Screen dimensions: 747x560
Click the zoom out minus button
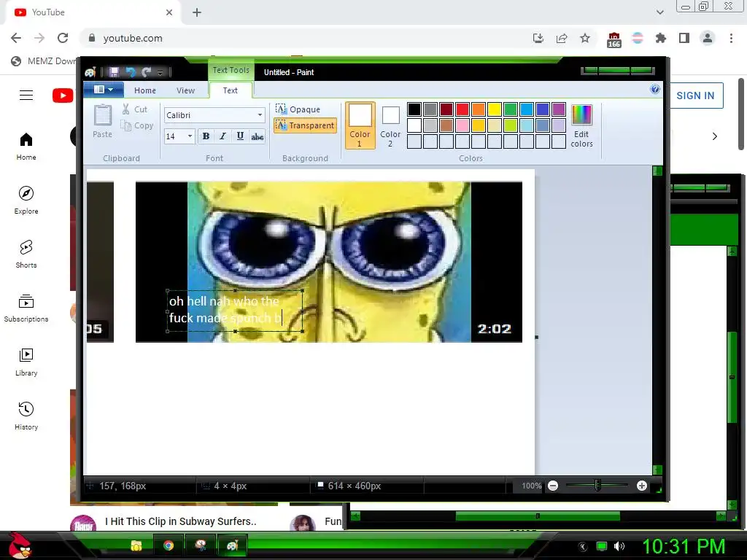(553, 486)
